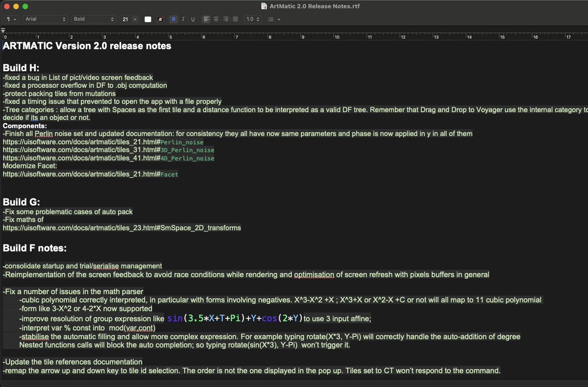The height and width of the screenshot is (387, 588).
Task: Toggle underline formatting button
Action: 193,19
